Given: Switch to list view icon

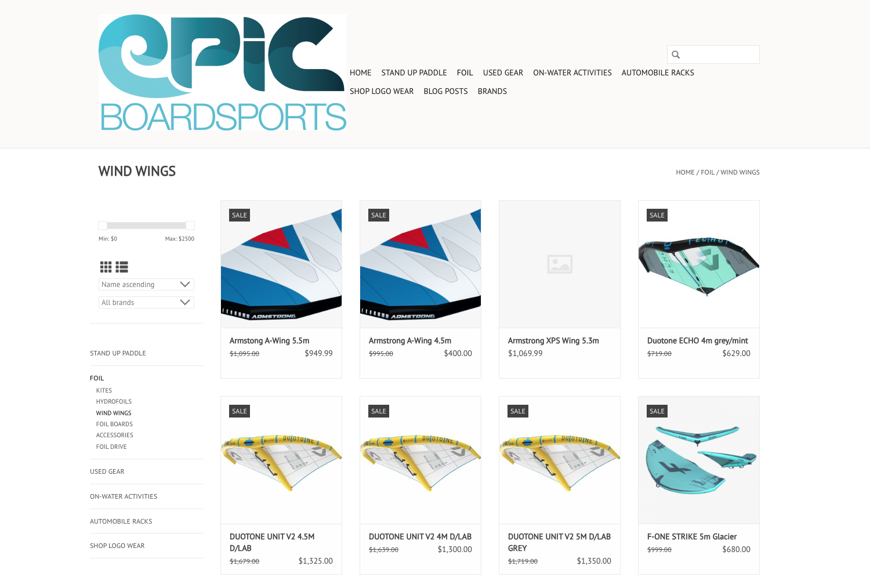Looking at the screenshot, I should 122,267.
